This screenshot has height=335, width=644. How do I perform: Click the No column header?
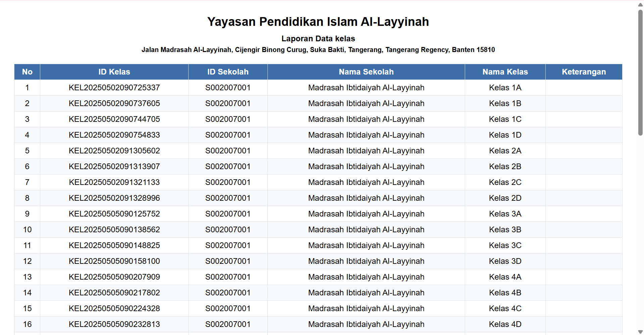pos(27,71)
